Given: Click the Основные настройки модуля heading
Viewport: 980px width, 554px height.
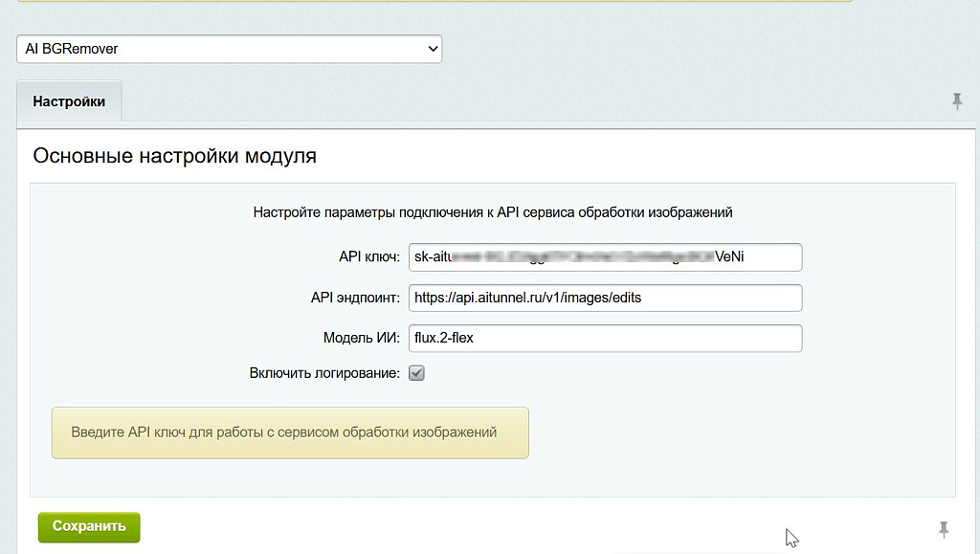Looking at the screenshot, I should click(174, 155).
